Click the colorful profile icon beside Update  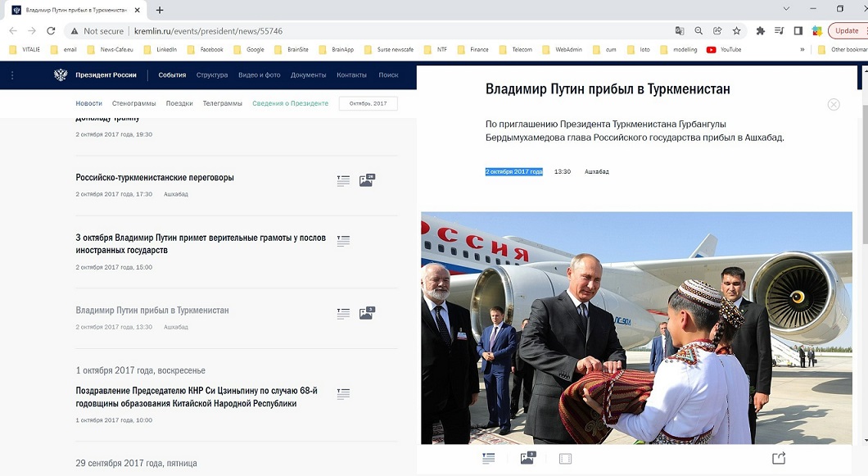coord(817,31)
